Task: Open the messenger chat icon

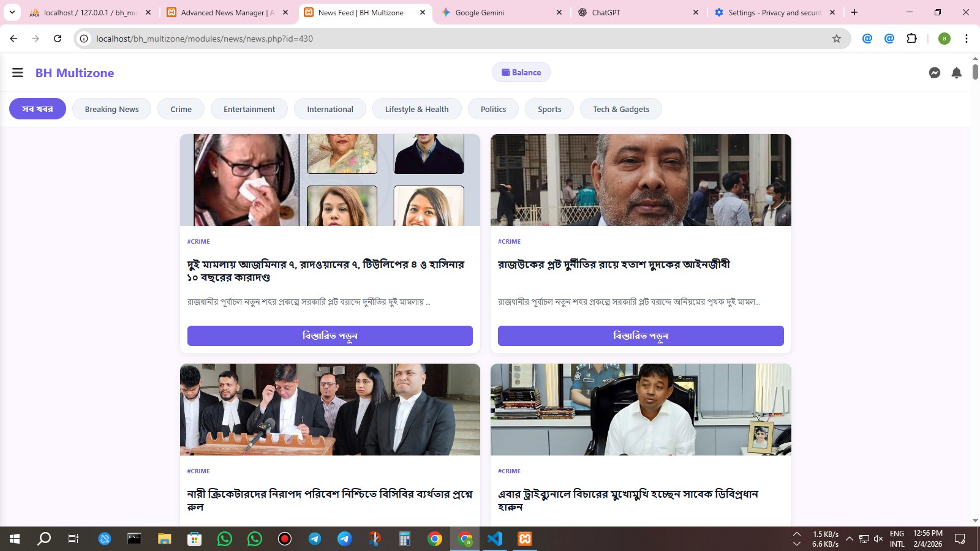Action: coord(934,73)
